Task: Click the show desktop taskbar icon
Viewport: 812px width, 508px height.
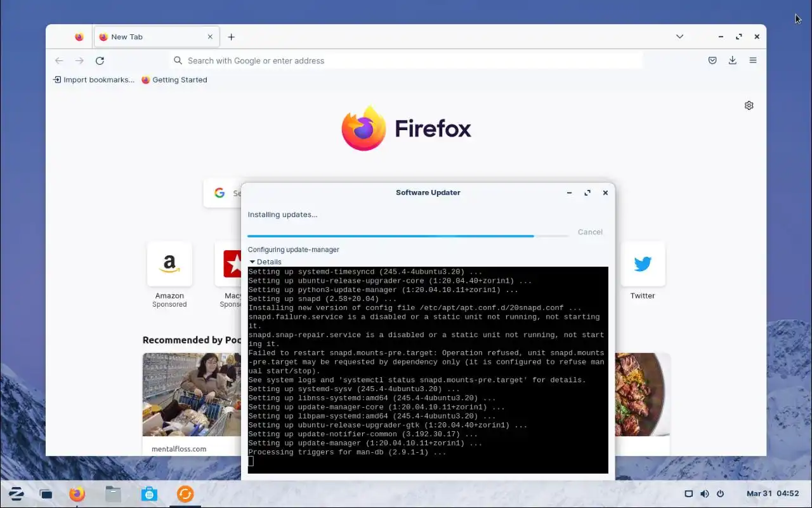Action: (x=46, y=494)
